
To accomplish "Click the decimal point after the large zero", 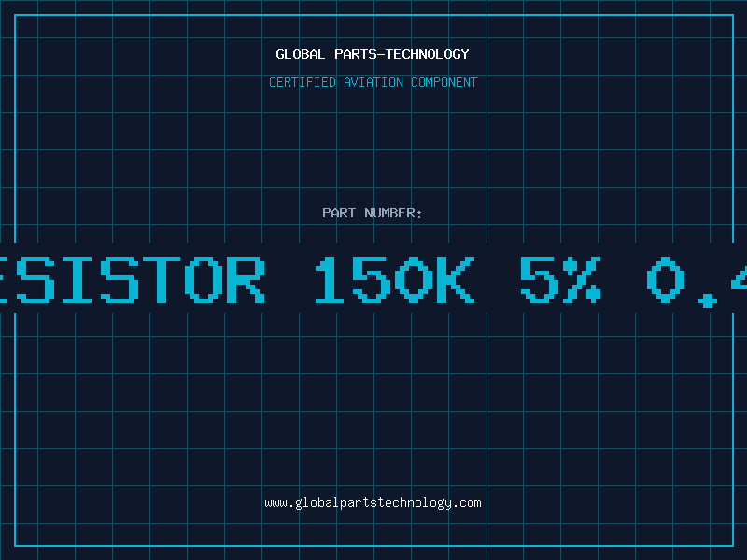I will (708, 301).
